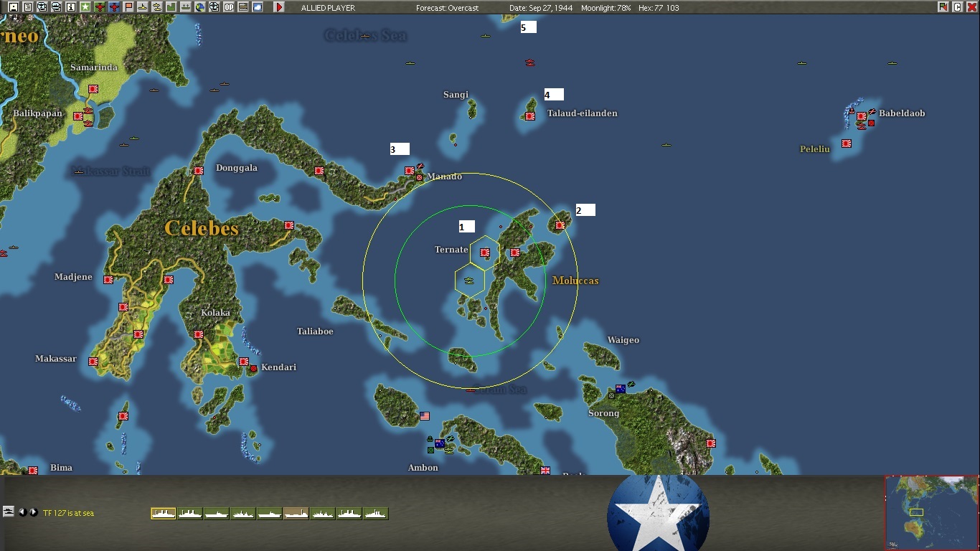Click the 'Sangi' map label

pos(456,95)
